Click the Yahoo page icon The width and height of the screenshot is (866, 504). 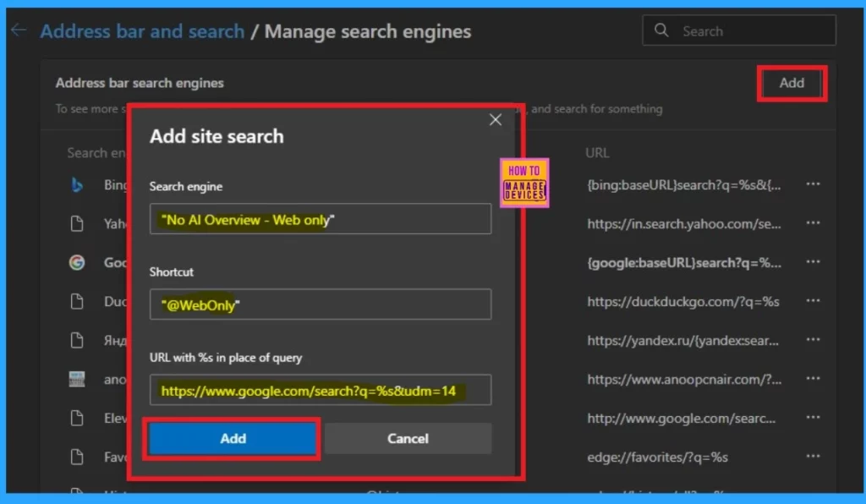[77, 223]
